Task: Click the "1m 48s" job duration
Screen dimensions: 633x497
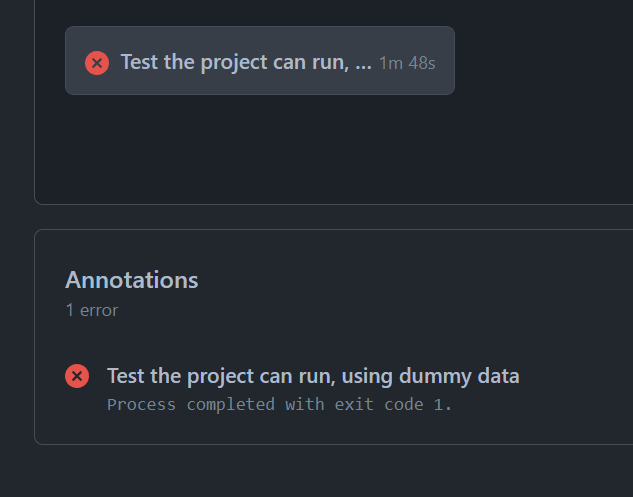Action: tap(407, 63)
